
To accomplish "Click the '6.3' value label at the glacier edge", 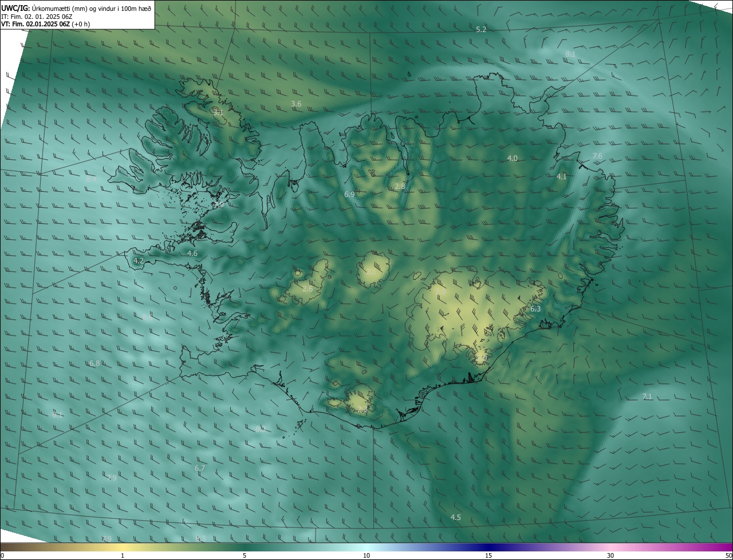I will (x=535, y=309).
